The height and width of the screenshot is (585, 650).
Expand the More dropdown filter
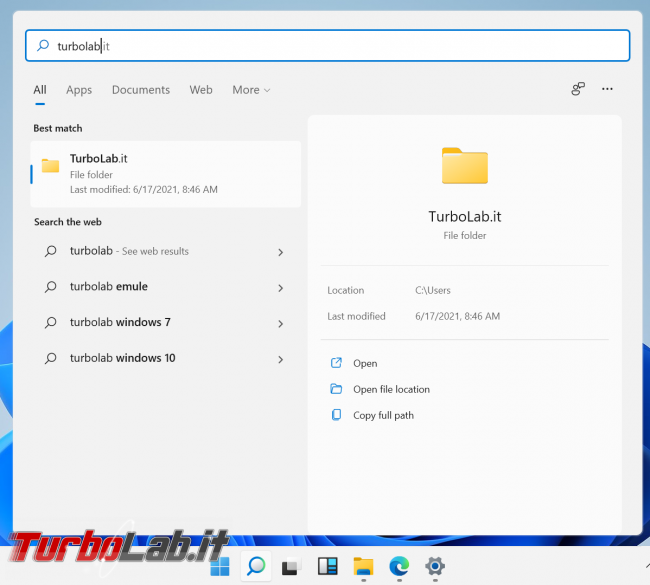251,90
